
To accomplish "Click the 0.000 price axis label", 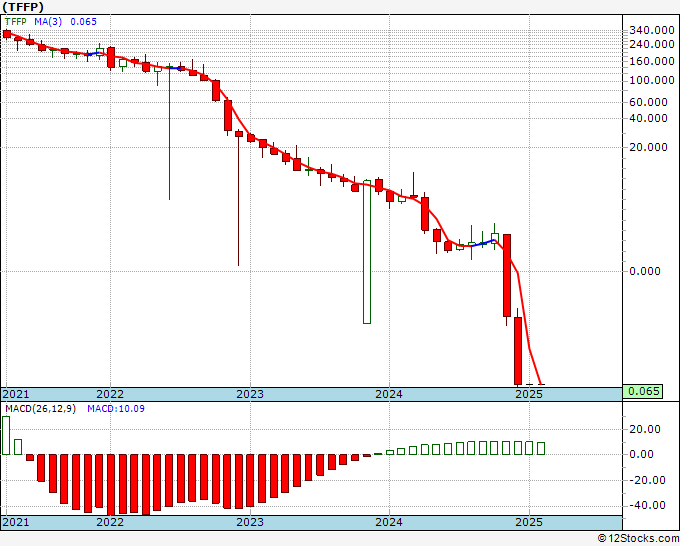I will coord(645,271).
